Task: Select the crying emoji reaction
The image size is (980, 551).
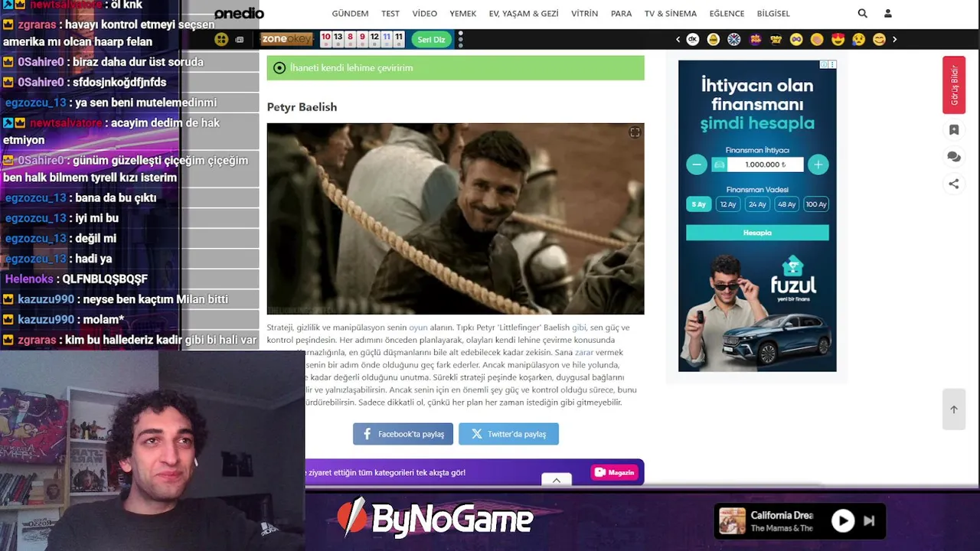Action: pos(858,39)
